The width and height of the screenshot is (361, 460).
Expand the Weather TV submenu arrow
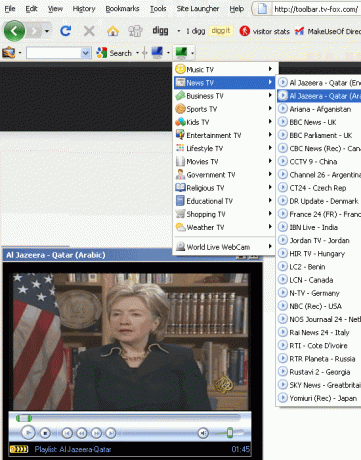[270, 227]
